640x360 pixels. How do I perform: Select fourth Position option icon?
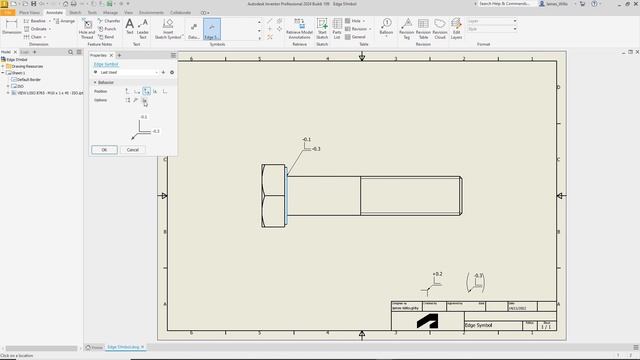tap(155, 91)
